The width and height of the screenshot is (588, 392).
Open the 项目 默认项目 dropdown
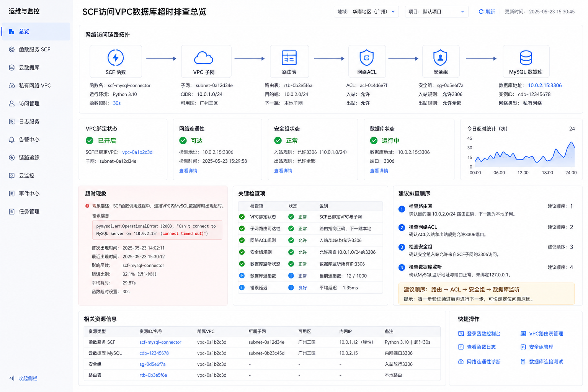coord(436,11)
